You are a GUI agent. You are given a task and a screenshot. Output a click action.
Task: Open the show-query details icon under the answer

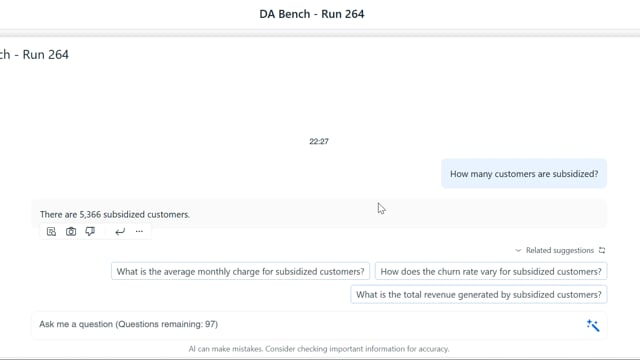tap(51, 232)
